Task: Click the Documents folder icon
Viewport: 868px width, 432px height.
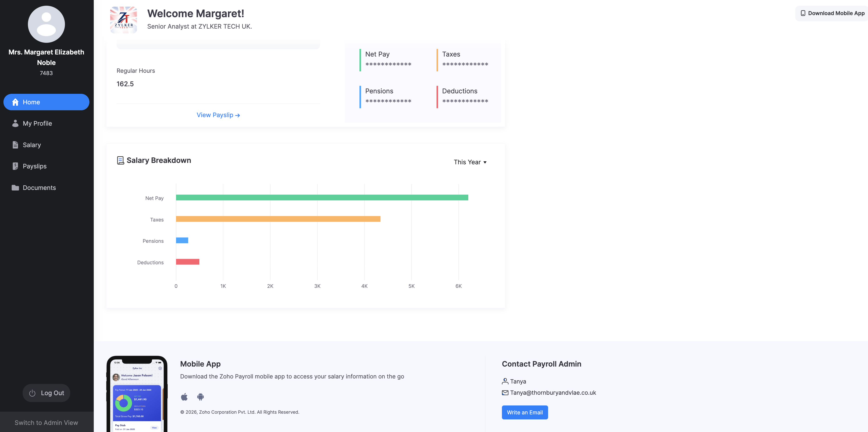Action: click(15, 188)
